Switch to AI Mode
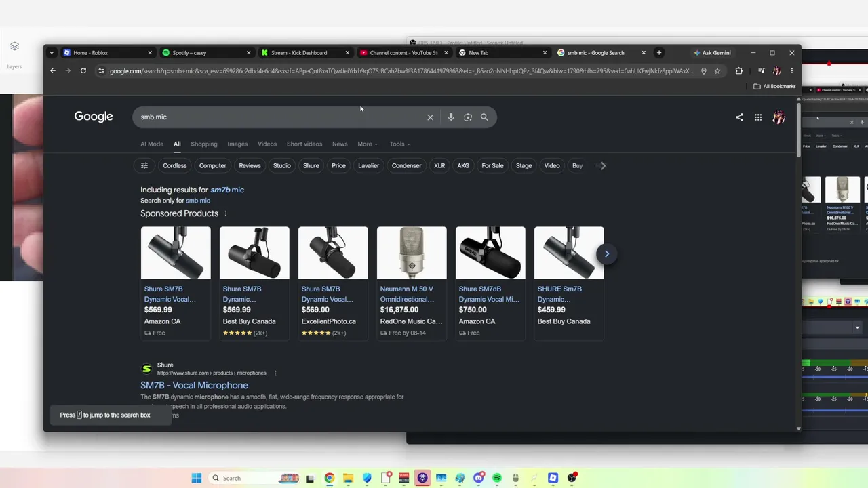Viewport: 868px width, 488px height. click(x=152, y=144)
